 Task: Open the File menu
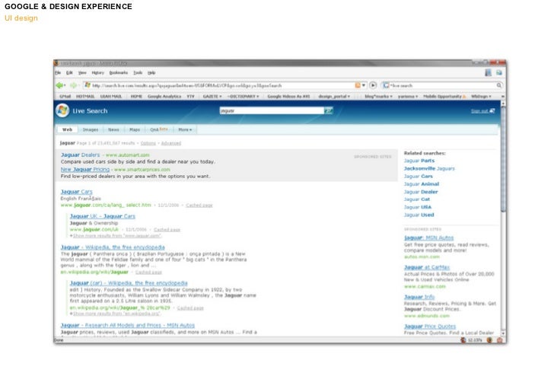[58, 72]
